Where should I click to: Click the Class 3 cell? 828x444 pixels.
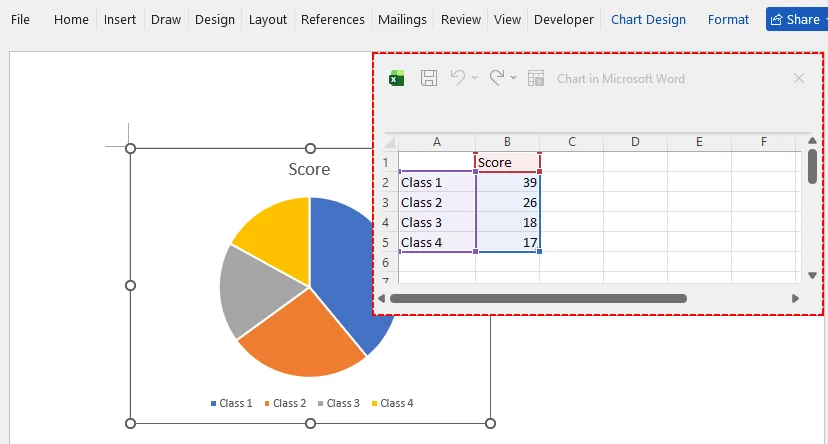click(437, 222)
